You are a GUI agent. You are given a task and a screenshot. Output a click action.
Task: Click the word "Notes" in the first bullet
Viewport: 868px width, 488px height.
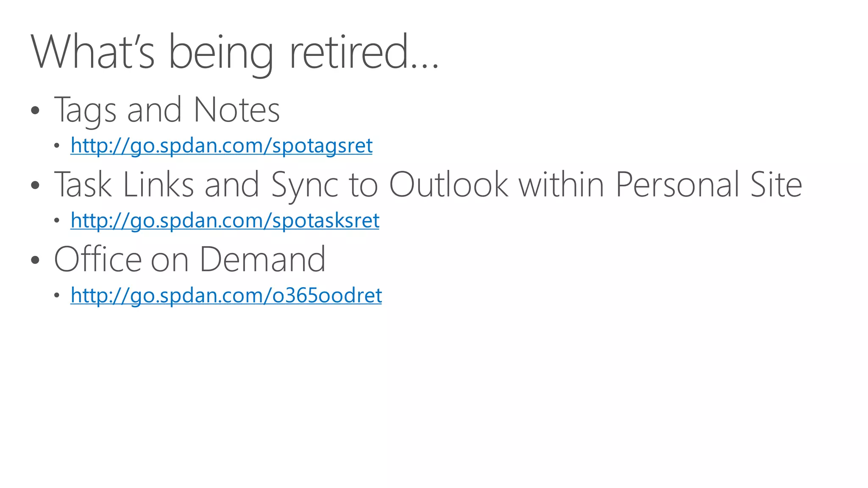coord(236,110)
